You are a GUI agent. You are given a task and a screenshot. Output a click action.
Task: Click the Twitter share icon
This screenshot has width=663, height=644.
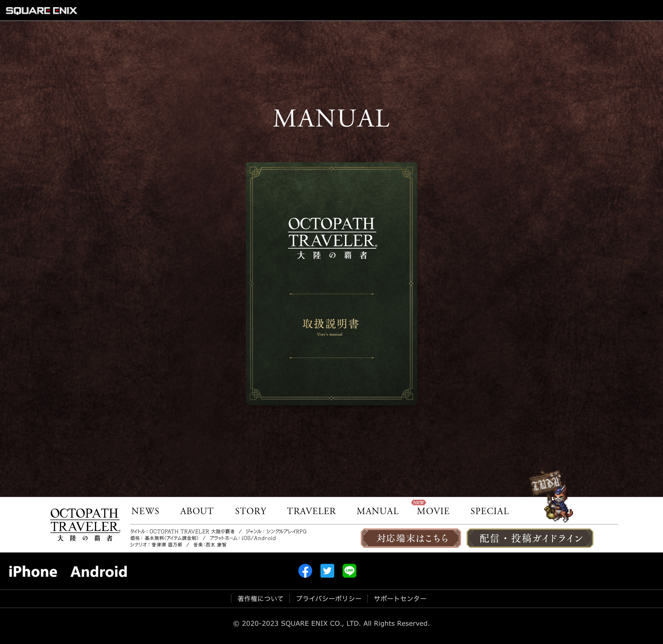click(327, 571)
